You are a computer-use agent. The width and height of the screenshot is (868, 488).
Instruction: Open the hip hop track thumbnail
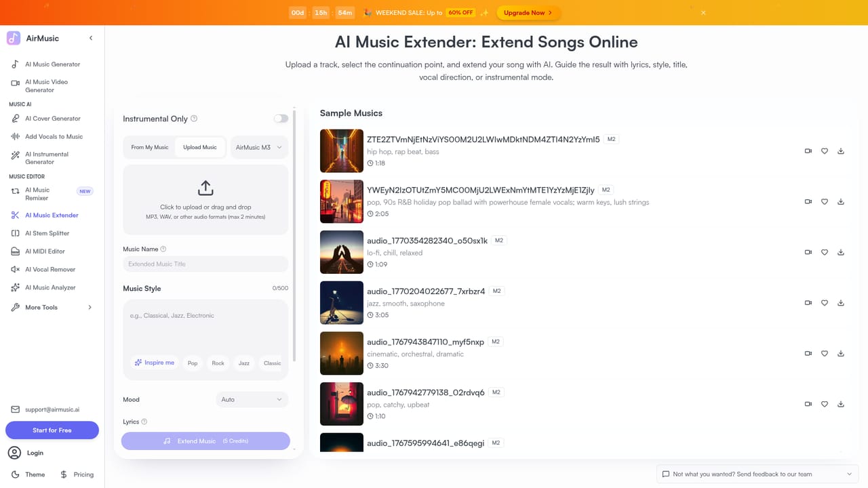342,151
